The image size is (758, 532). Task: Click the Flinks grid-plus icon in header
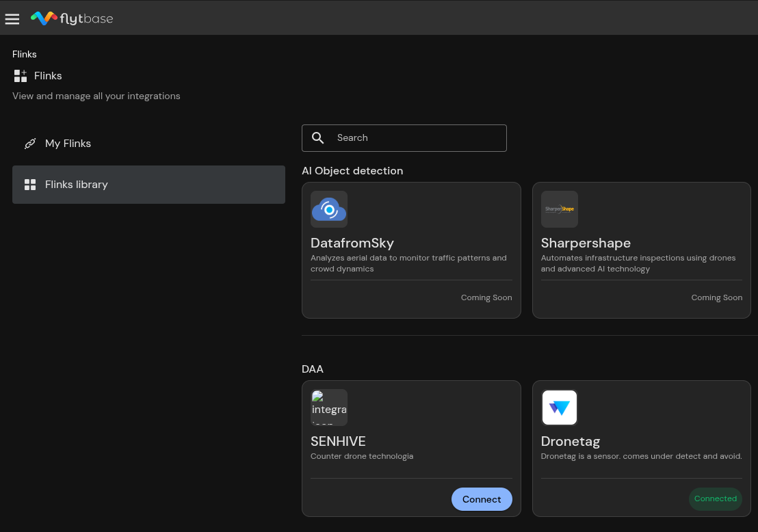coord(21,76)
